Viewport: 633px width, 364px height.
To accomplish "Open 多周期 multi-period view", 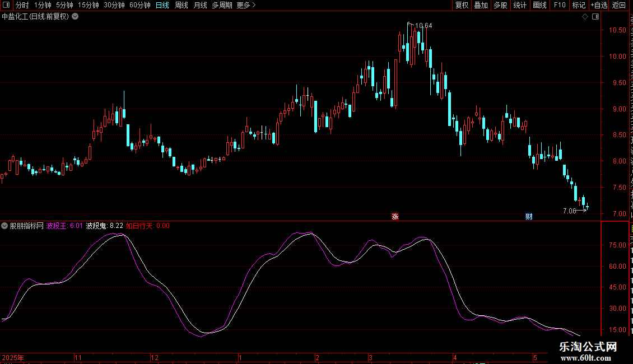I will click(222, 5).
